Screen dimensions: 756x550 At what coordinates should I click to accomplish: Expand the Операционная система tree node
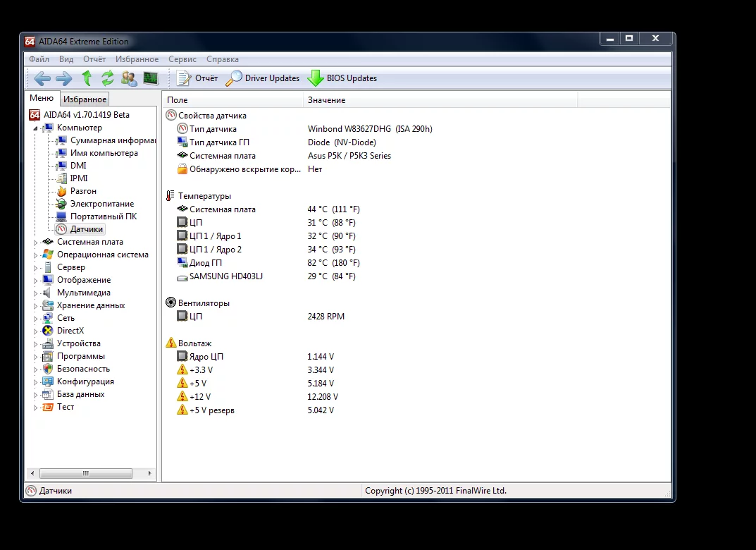(x=36, y=255)
